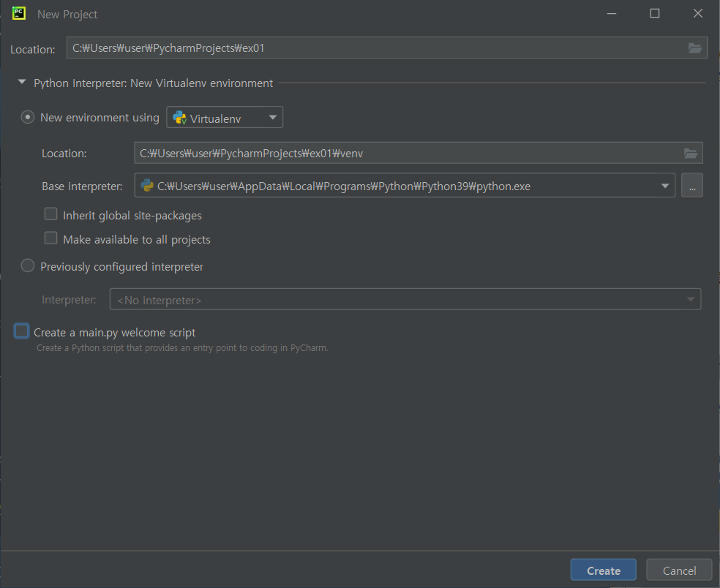The width and height of the screenshot is (720, 588).
Task: Close the New Project dialog
Action: [697, 14]
